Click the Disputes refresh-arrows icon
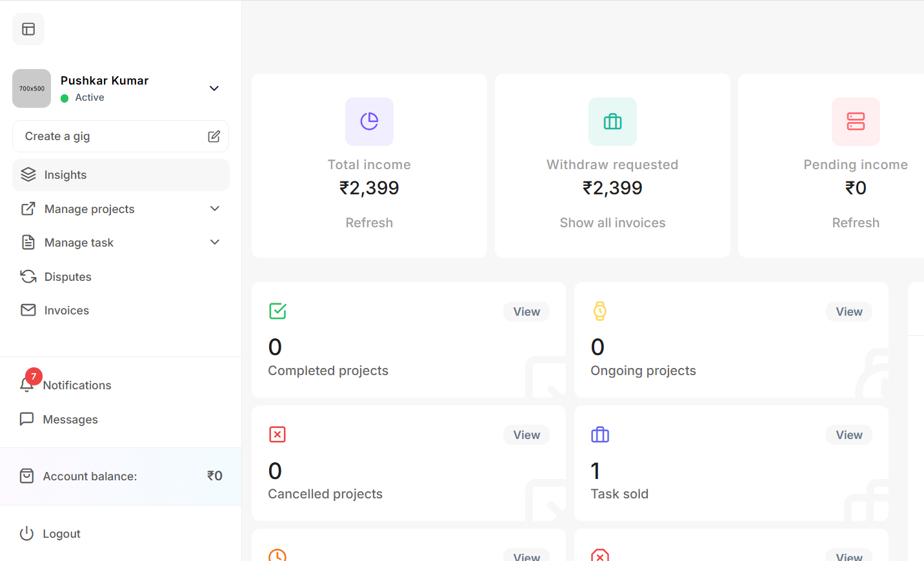The height and width of the screenshot is (561, 924). 28,277
